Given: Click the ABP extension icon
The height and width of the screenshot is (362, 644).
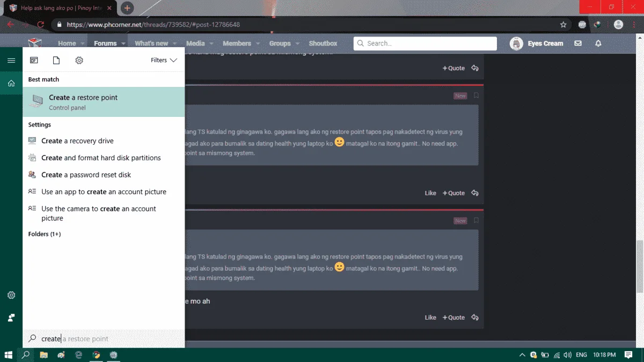Looking at the screenshot, I should (x=582, y=25).
